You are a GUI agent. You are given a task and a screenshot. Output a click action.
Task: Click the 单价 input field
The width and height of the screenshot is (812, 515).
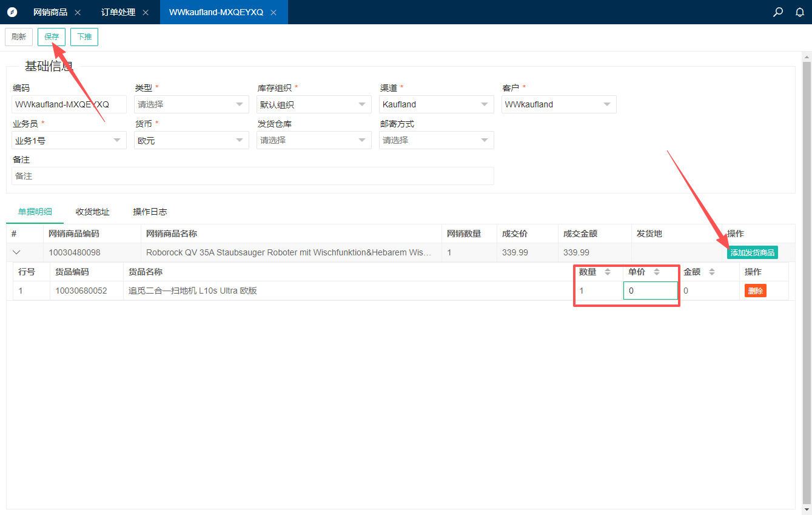650,291
